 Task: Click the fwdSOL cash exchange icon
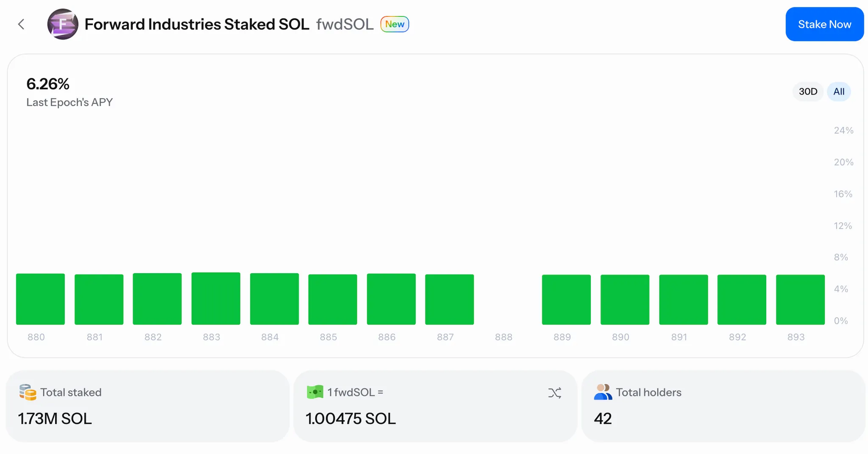tap(315, 392)
